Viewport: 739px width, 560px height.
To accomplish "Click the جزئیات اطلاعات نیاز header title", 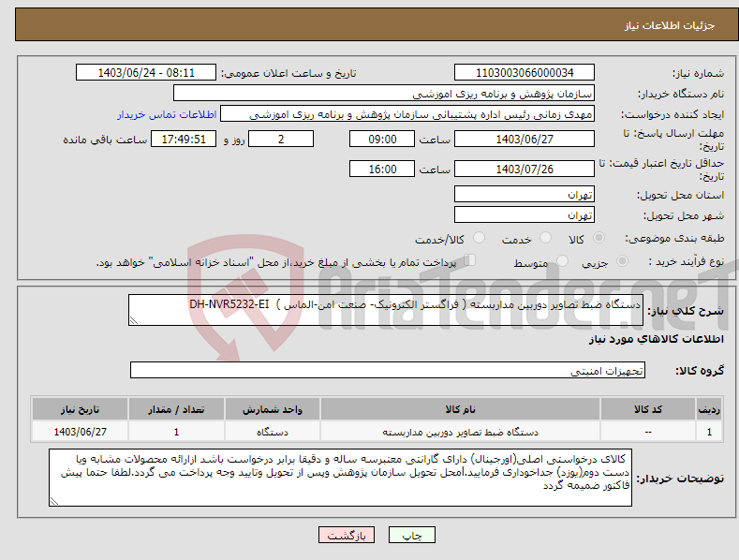I will [x=670, y=25].
